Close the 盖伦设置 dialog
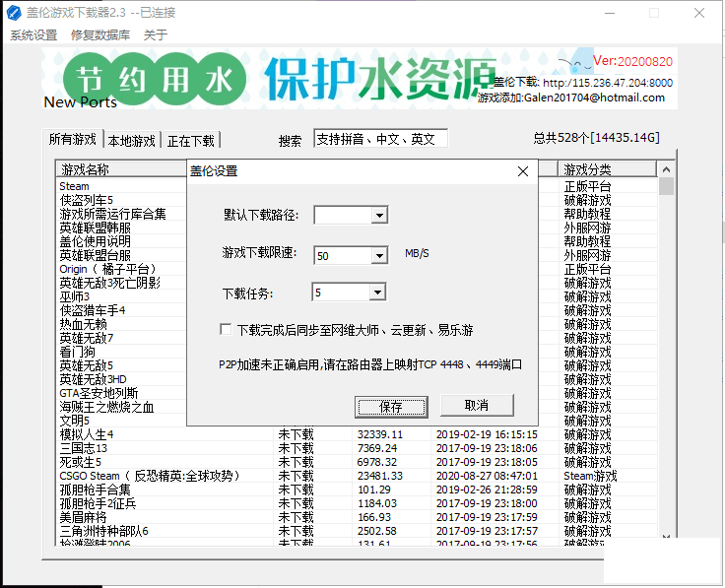Viewport: 725px width, 588px height. pyautogui.click(x=522, y=171)
